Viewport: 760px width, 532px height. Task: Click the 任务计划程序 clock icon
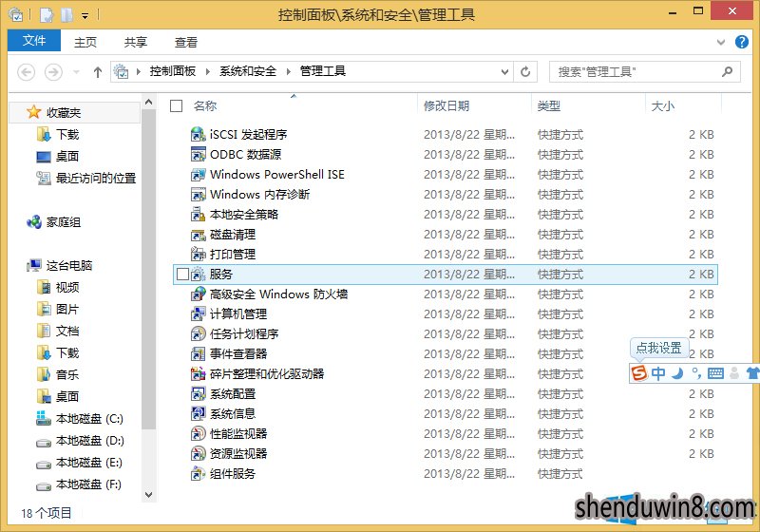point(198,333)
